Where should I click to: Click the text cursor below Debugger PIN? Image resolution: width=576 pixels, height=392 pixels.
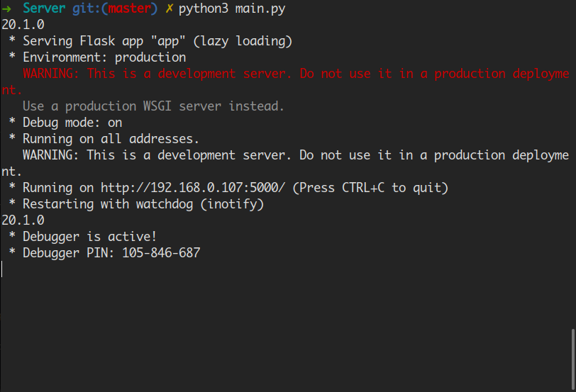[x=2, y=269]
